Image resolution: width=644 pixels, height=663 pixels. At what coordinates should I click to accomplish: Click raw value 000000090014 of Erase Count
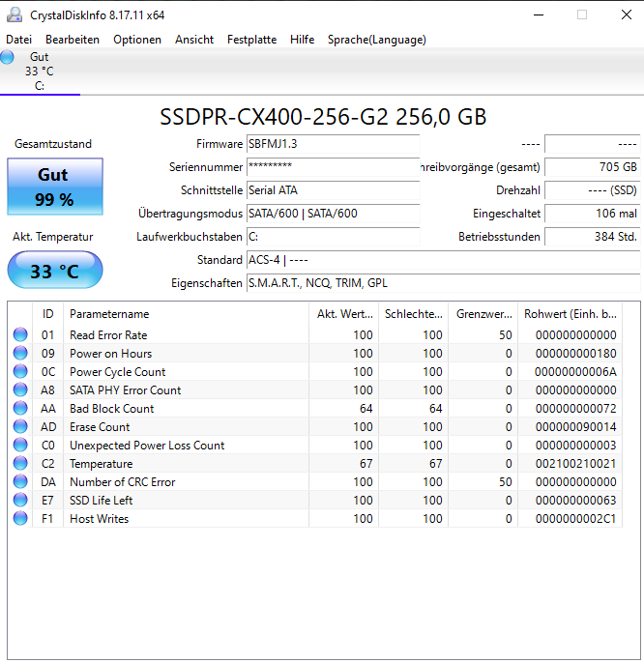(575, 426)
